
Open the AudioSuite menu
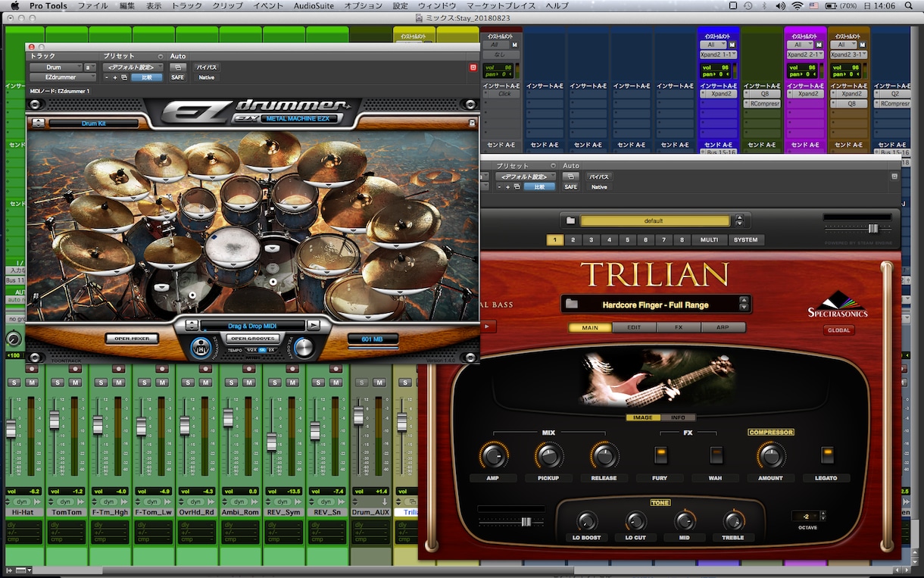click(314, 6)
